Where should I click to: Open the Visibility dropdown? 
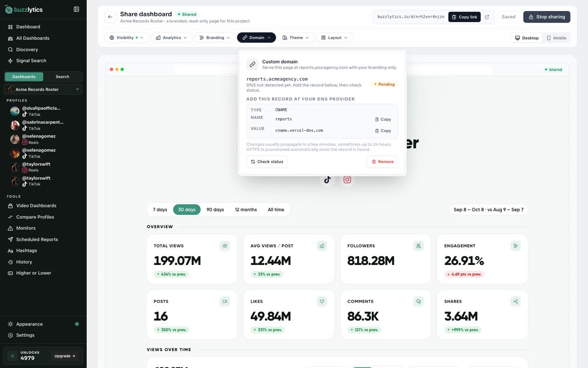click(127, 38)
